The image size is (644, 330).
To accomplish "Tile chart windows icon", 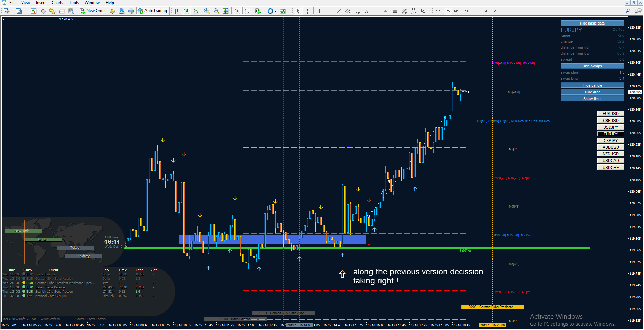I will (226, 11).
